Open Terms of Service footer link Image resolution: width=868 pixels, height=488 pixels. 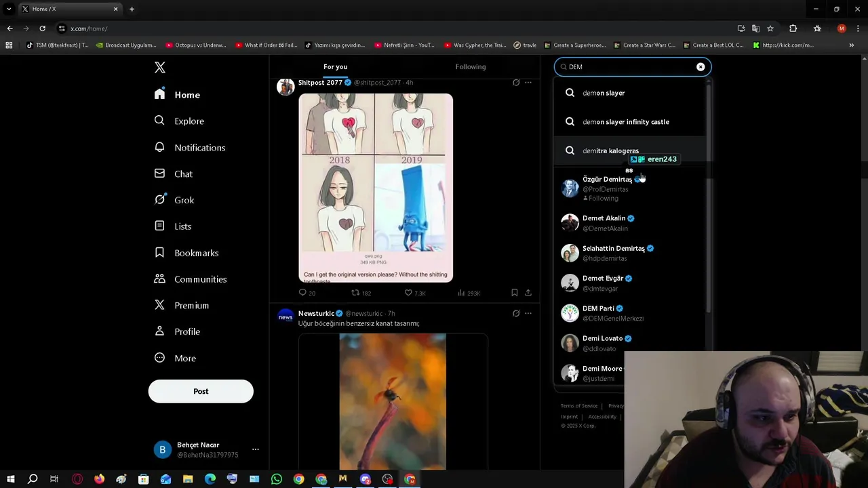point(579,406)
